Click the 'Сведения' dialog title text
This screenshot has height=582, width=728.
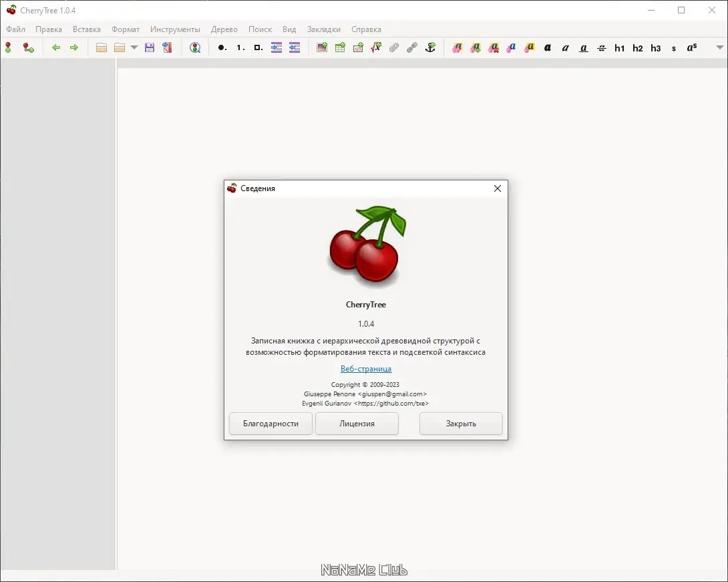pos(258,188)
